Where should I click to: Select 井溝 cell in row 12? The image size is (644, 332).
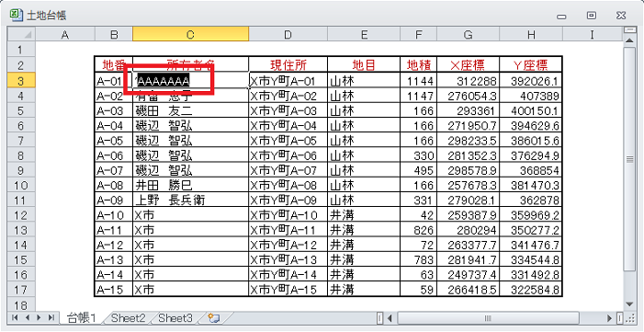pyautogui.click(x=364, y=215)
